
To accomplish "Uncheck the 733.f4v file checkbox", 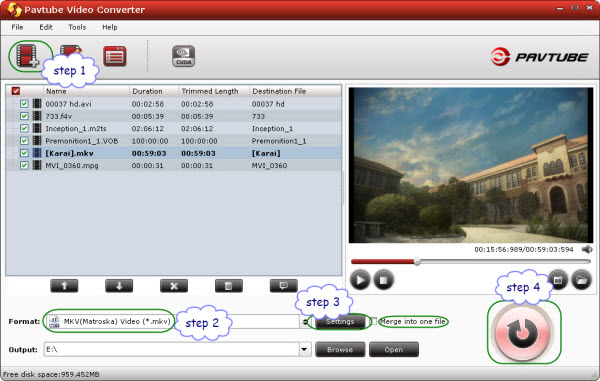I will coord(24,116).
